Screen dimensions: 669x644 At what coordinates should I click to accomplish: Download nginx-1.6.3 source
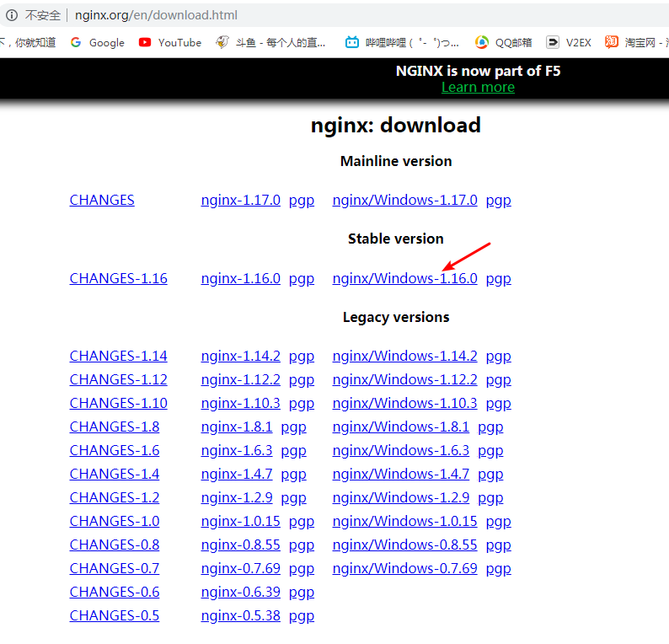click(x=237, y=451)
